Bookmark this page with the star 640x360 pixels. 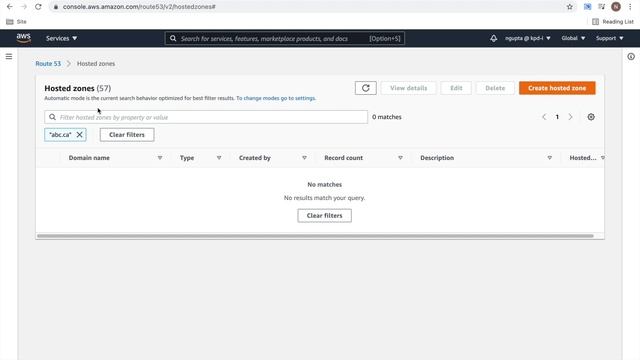click(569, 7)
